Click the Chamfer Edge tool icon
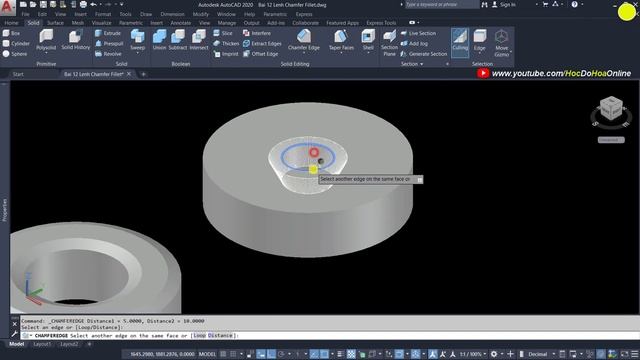 (304, 37)
